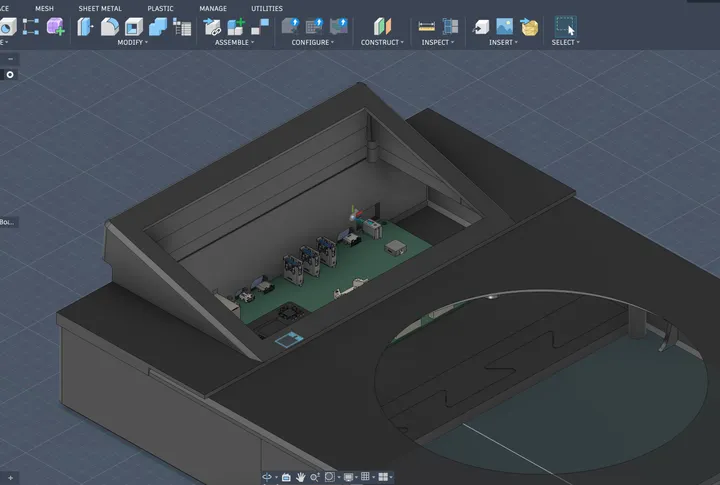Select the New Component icon
This screenshot has height=485, width=720.
[x=236, y=27]
